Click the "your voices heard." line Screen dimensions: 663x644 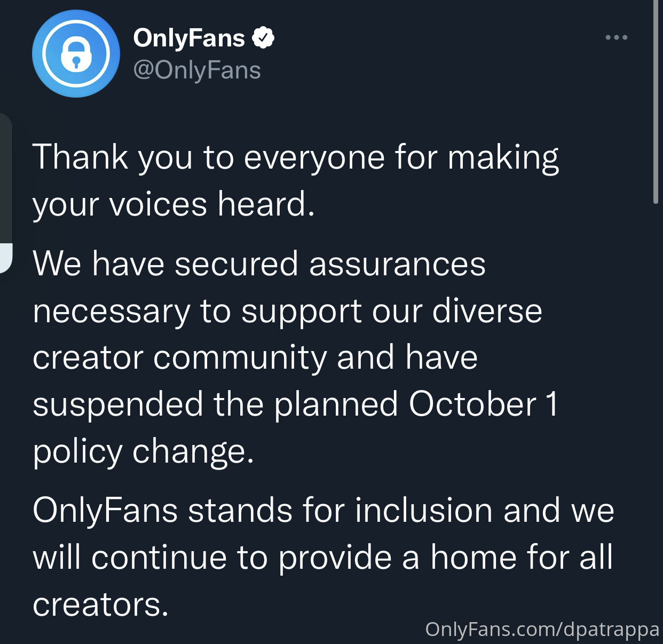click(x=173, y=204)
